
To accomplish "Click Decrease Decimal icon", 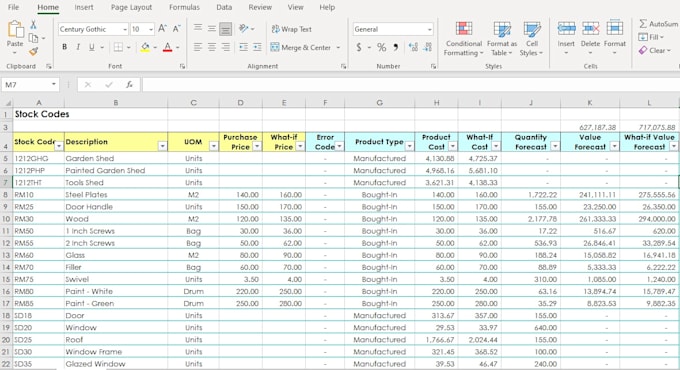I will [x=428, y=47].
